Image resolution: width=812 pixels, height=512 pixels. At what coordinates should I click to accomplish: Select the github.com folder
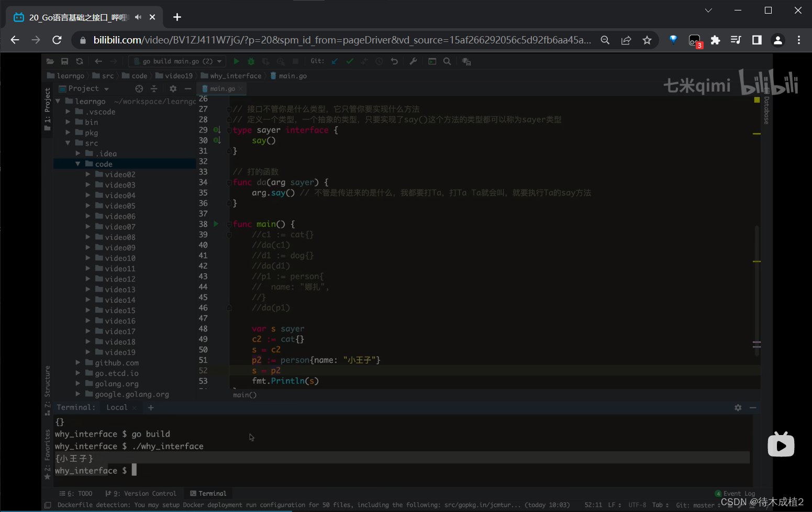117,363
